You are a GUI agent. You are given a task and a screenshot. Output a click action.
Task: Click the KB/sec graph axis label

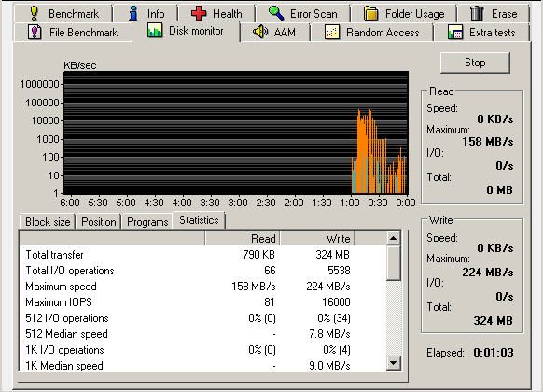pyautogui.click(x=80, y=65)
